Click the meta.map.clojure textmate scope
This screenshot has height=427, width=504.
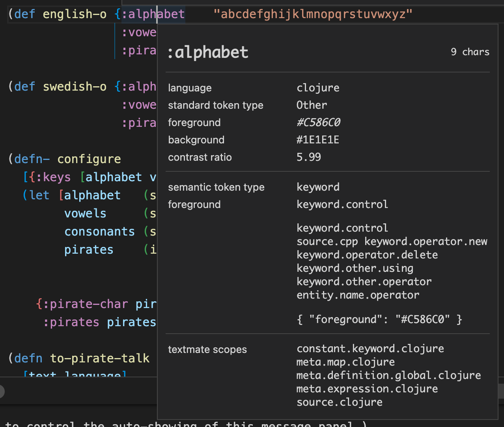click(345, 362)
